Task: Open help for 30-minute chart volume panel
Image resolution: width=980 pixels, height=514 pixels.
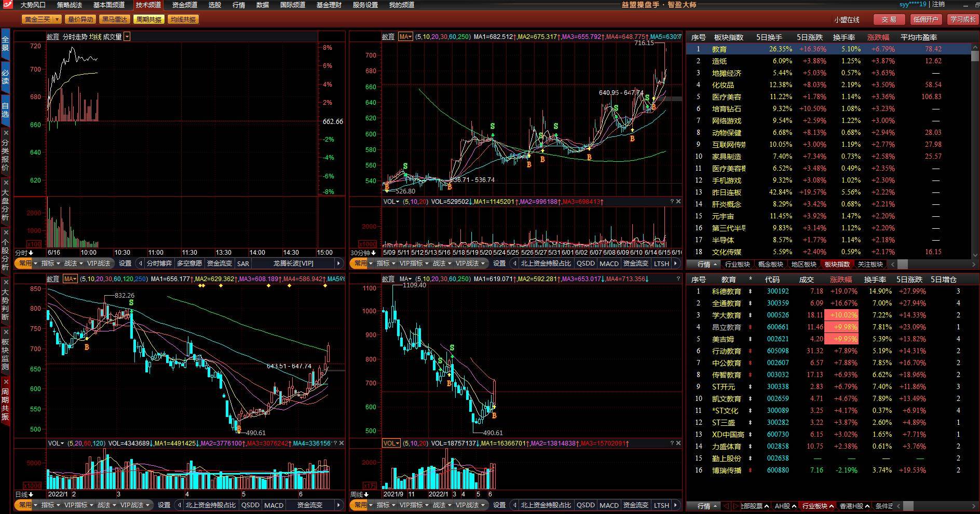Action: point(672,201)
